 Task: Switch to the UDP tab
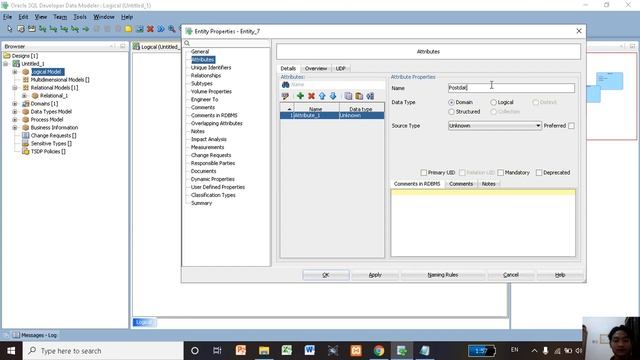click(340, 68)
